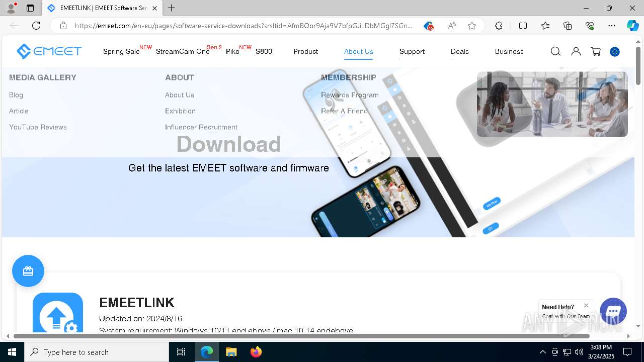Toggle read aloud in address bar

(452, 26)
